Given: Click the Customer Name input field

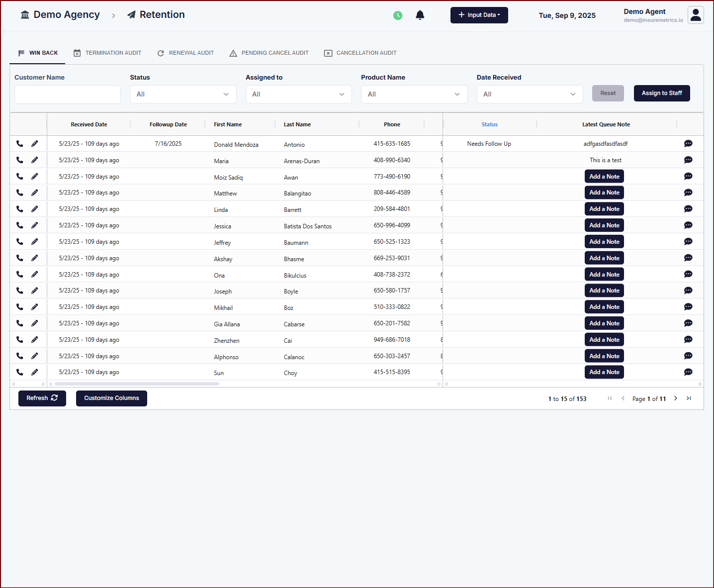Looking at the screenshot, I should click(68, 95).
